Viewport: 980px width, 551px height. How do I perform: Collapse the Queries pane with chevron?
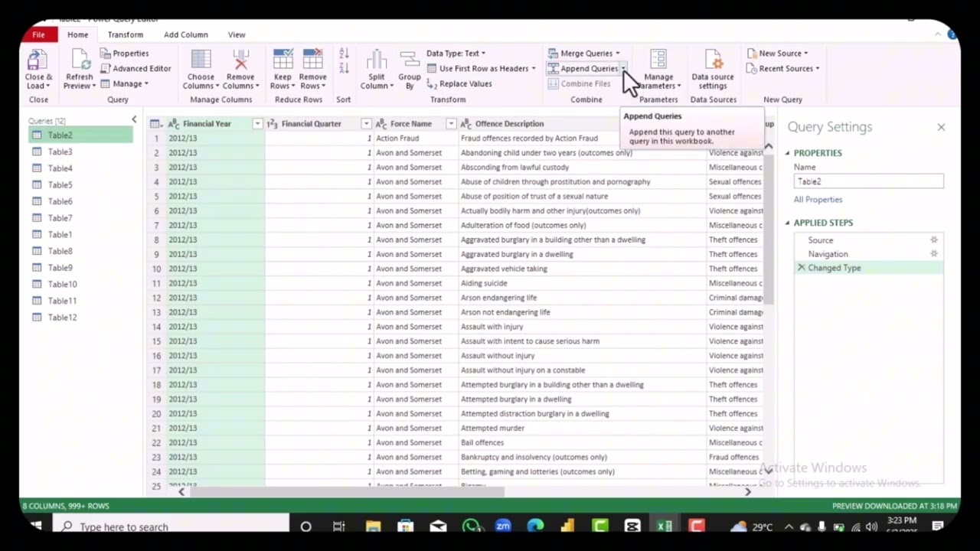click(134, 119)
